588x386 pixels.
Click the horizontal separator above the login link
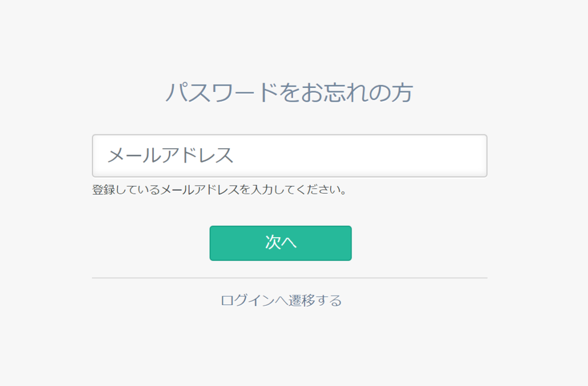tap(289, 278)
